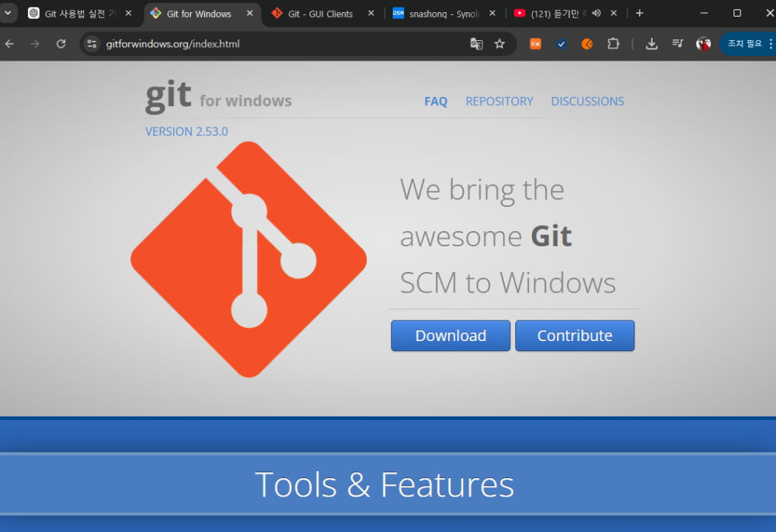Switch to the Git - GUI Clients tab
The height and width of the screenshot is (532, 776).
click(320, 14)
